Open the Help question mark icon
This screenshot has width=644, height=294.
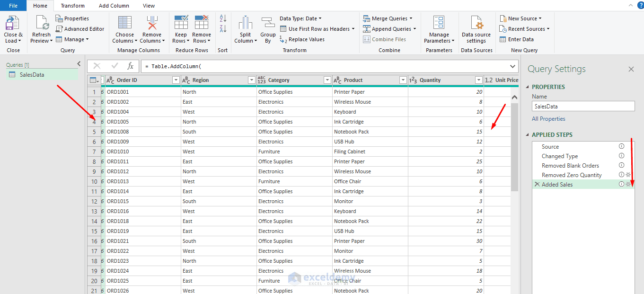(x=640, y=6)
